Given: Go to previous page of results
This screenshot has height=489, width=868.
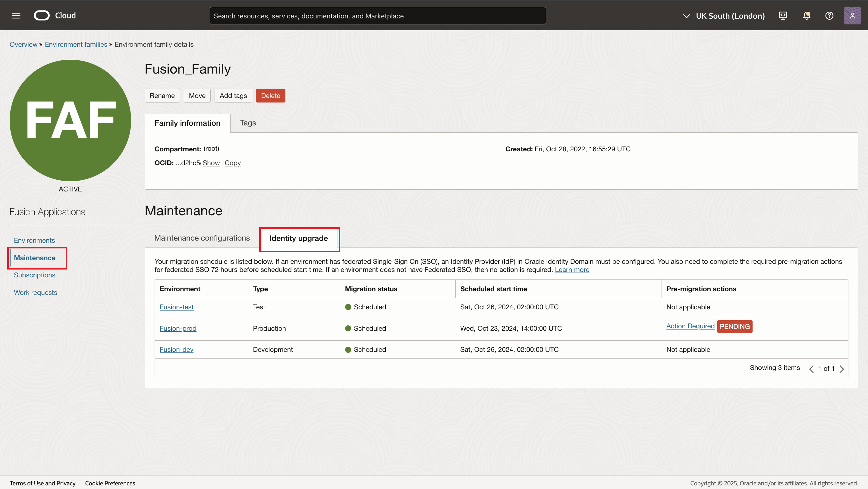Looking at the screenshot, I should (x=811, y=369).
